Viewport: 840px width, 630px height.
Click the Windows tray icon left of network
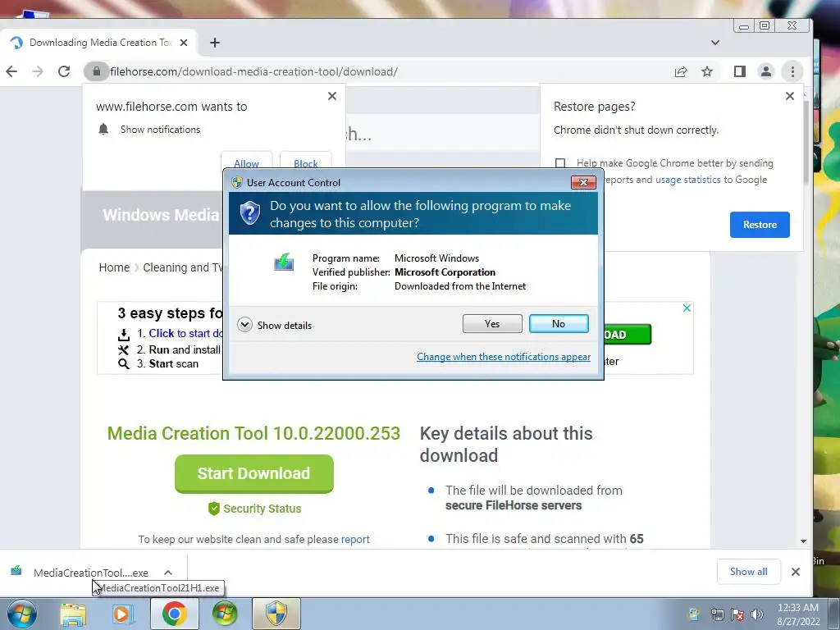pos(694,614)
